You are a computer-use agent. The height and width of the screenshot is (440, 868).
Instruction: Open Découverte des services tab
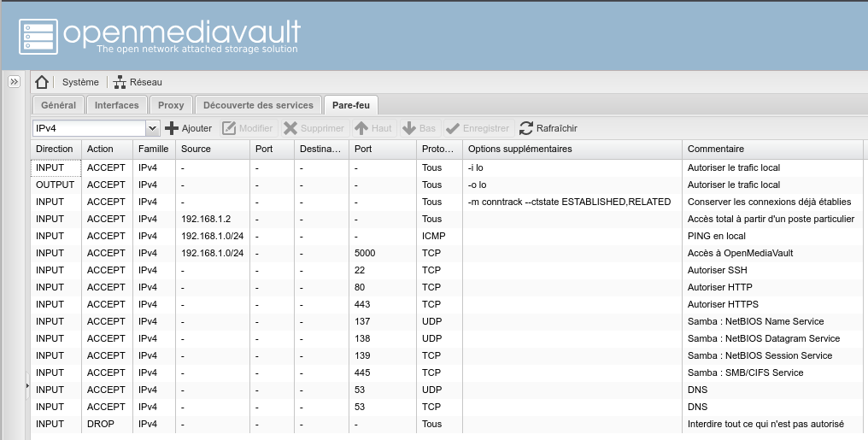[258, 105]
